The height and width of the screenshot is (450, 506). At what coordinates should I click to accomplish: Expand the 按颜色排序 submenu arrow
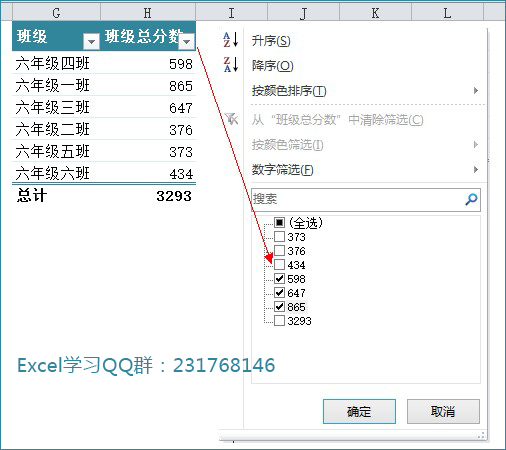pyautogui.click(x=476, y=90)
